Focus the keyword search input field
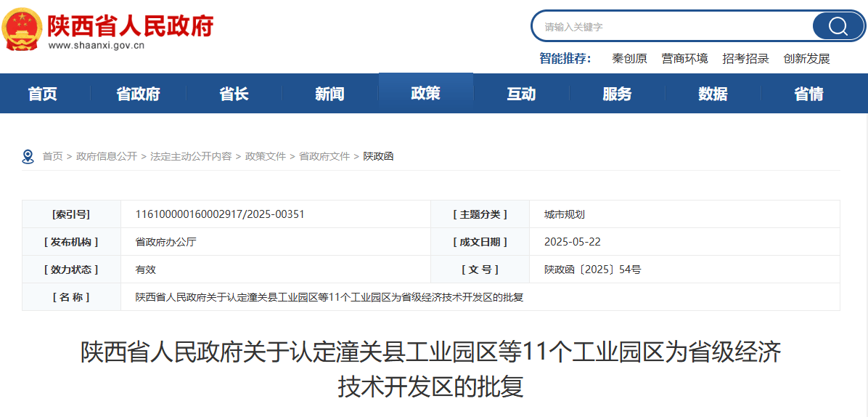Screen dimensions: 868x417 pyautogui.click(x=673, y=27)
